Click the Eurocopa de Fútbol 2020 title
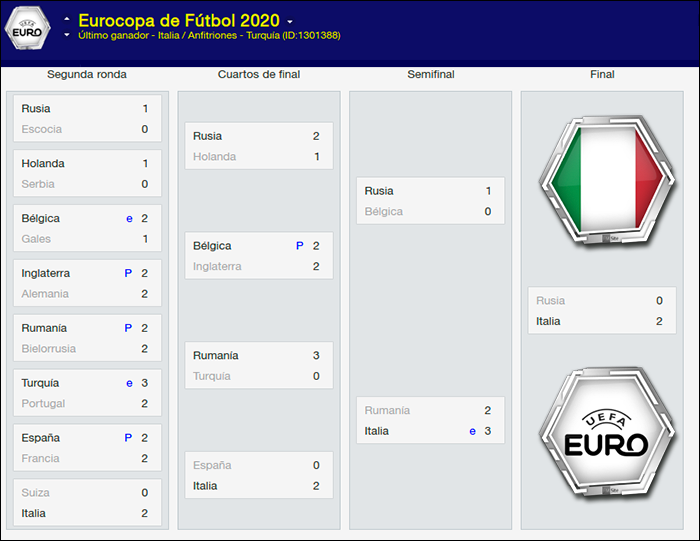 (x=179, y=21)
